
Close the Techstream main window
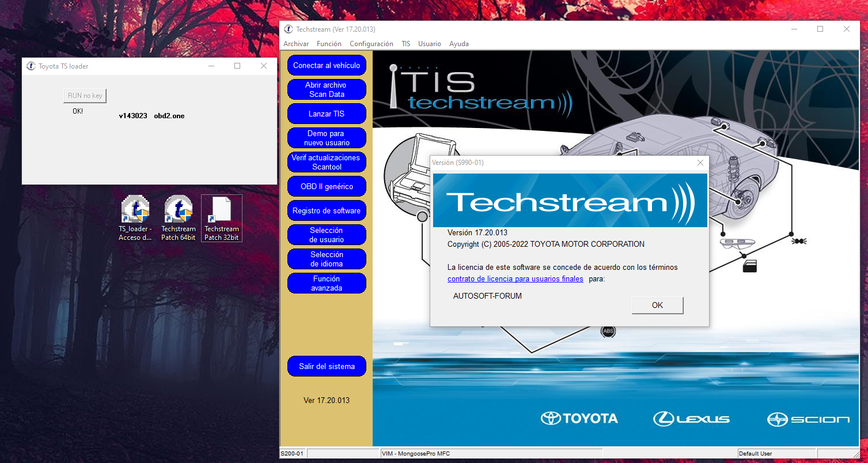pos(847,29)
